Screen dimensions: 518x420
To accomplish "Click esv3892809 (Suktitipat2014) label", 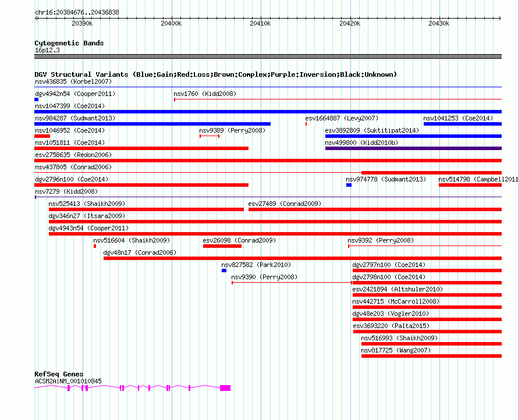I will [372, 130].
